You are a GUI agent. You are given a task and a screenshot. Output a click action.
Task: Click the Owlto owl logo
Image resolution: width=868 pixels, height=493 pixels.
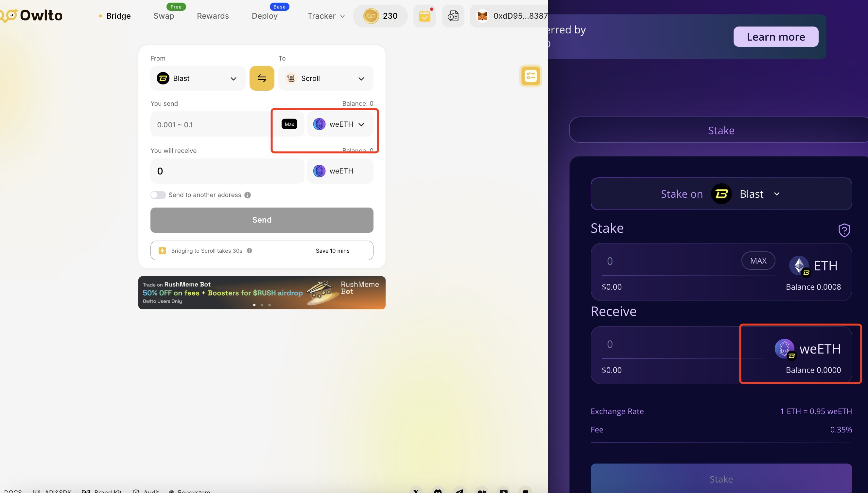(9, 15)
